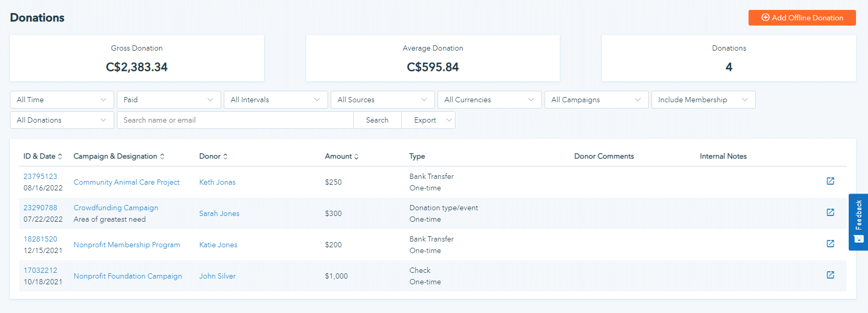Screen dimensions: 868x313
Task: Open external link icon for Keth Jonas donation
Action: tap(830, 181)
